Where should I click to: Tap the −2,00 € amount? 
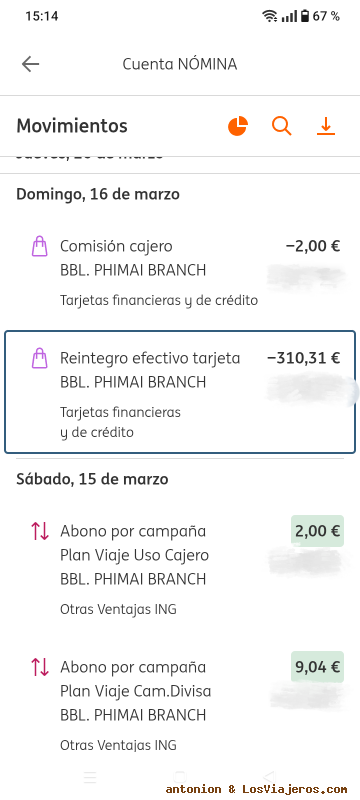coord(313,246)
